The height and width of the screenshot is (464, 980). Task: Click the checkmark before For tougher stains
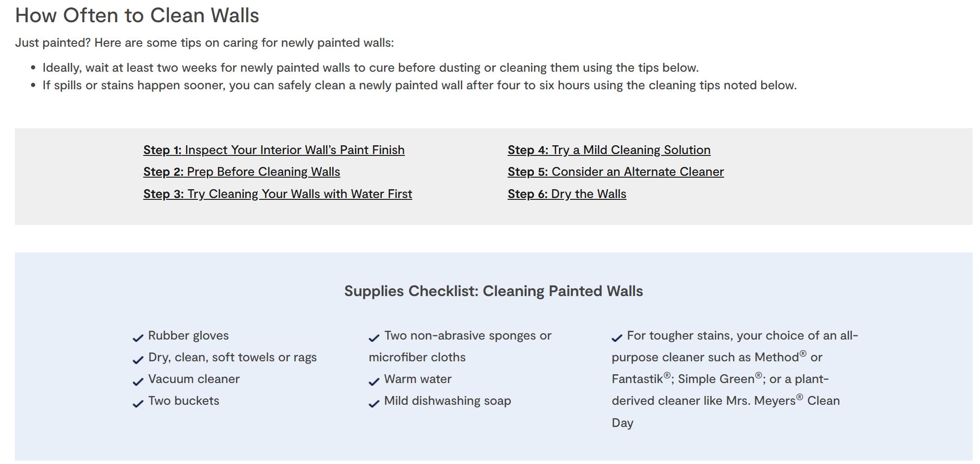point(617,338)
